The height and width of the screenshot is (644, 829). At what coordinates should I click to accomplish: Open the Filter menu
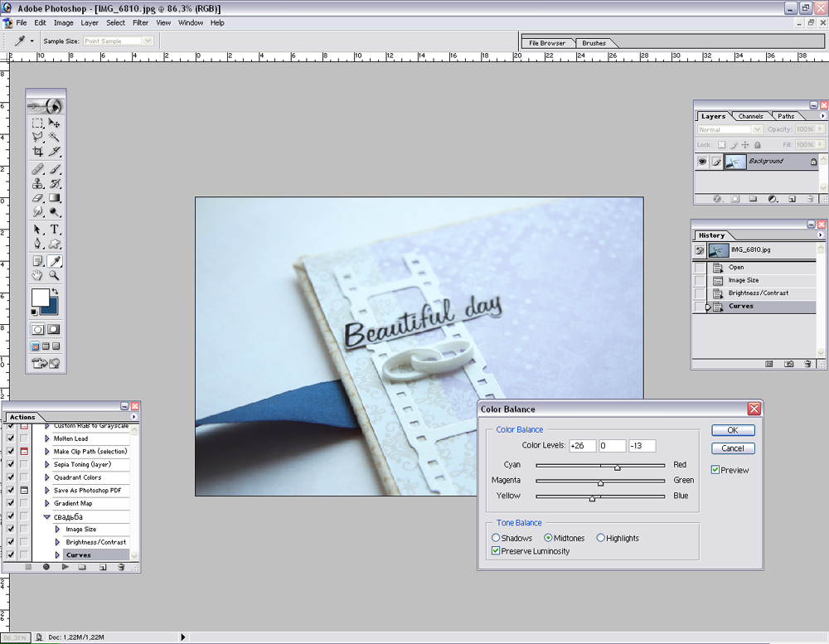(x=140, y=22)
